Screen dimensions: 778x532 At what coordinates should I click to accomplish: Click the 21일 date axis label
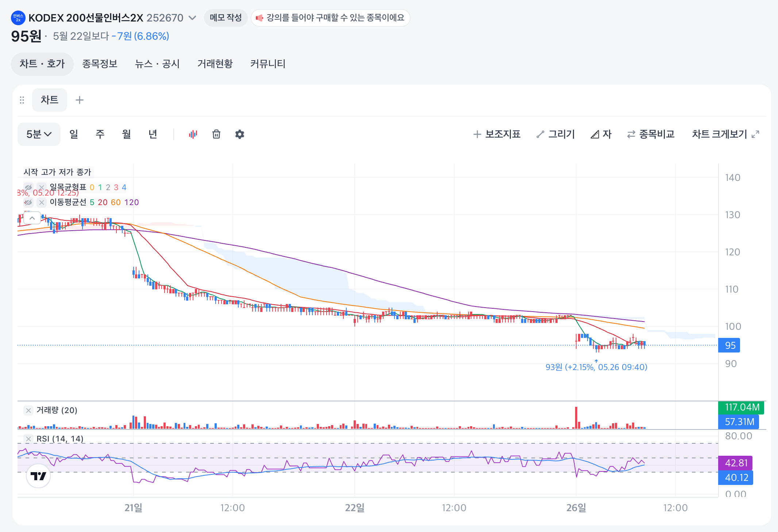133,508
